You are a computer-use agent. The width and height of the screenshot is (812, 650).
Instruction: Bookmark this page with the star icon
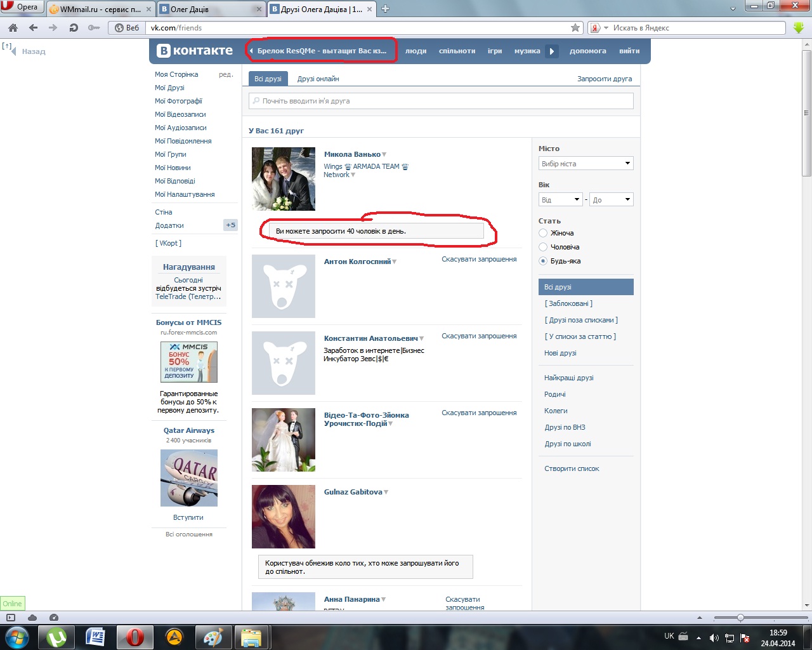click(x=575, y=28)
